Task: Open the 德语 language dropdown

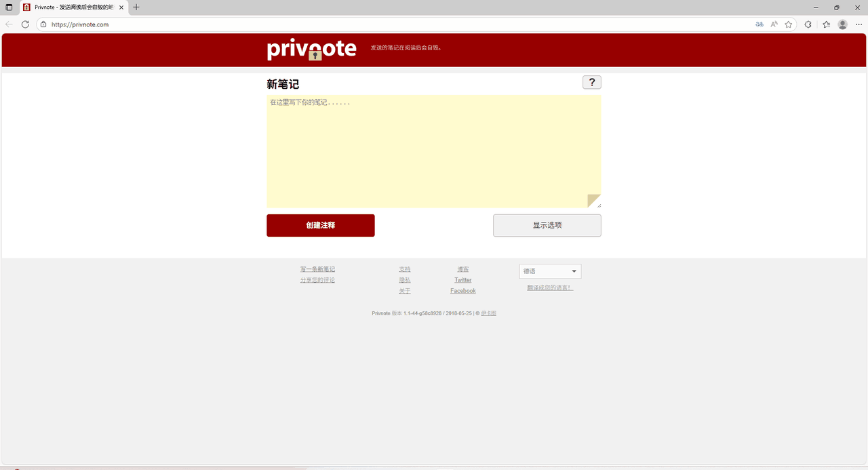Action: pyautogui.click(x=550, y=271)
